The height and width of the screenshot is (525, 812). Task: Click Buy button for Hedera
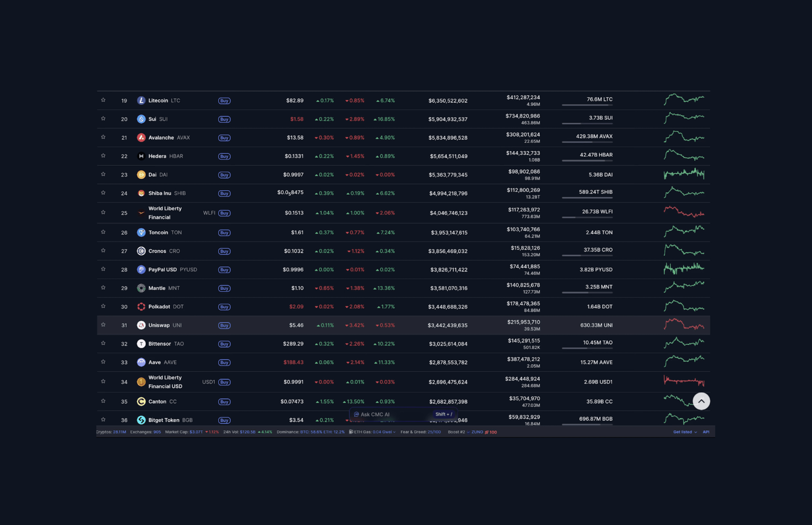(224, 157)
